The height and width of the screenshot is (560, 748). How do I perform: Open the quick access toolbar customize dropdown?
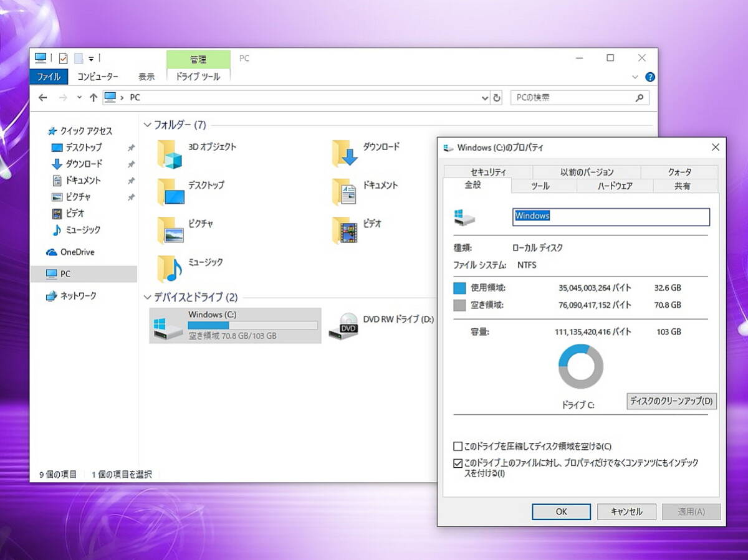click(91, 59)
